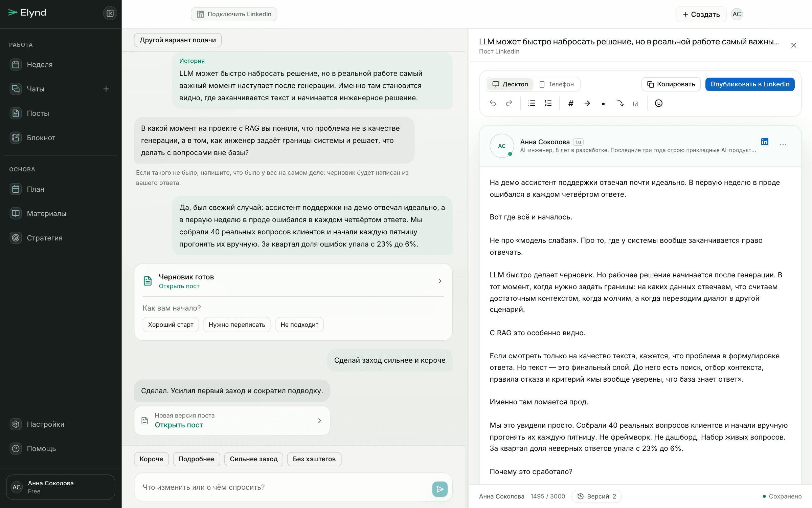The width and height of the screenshot is (812, 508).
Task: Collapse the sidebar panel icon
Action: pyautogui.click(x=110, y=13)
